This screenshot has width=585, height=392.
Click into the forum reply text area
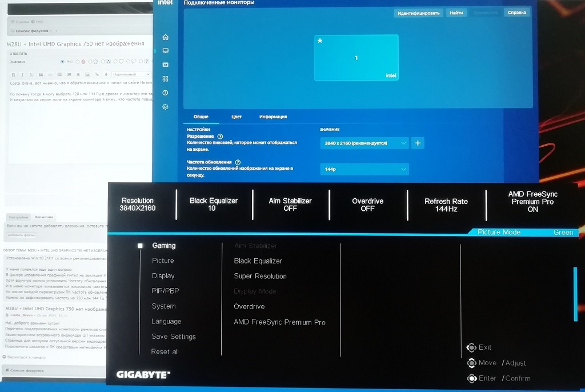pyautogui.click(x=80, y=121)
